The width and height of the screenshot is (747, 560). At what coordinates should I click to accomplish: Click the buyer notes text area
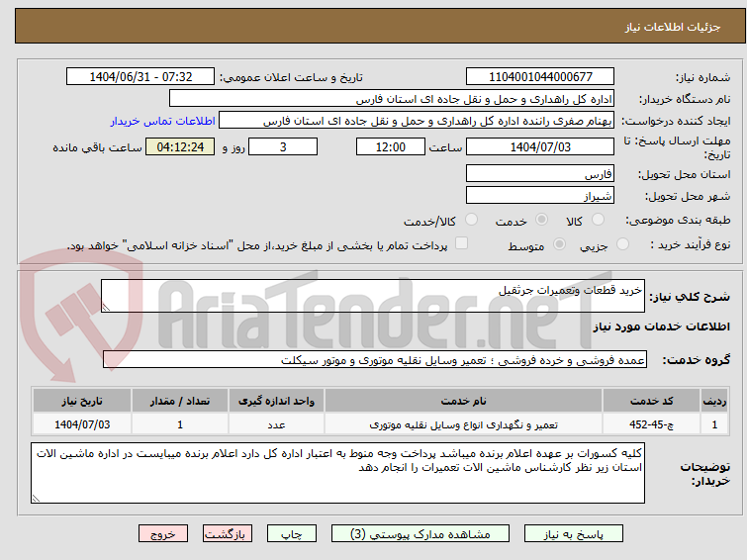(x=337, y=473)
